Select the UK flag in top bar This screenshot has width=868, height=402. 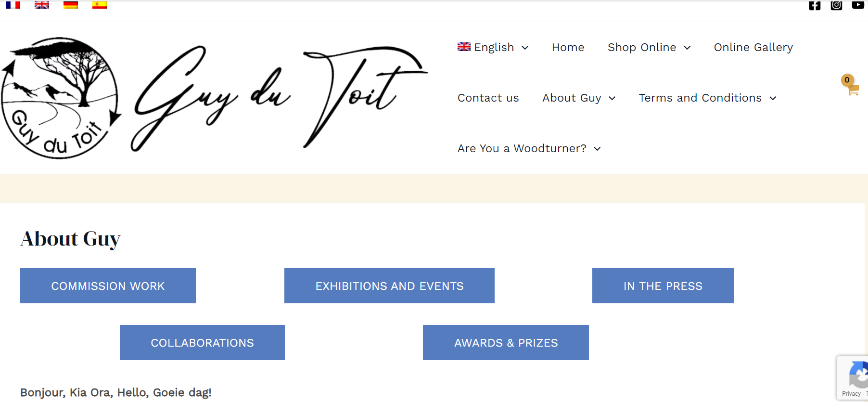pyautogui.click(x=42, y=5)
